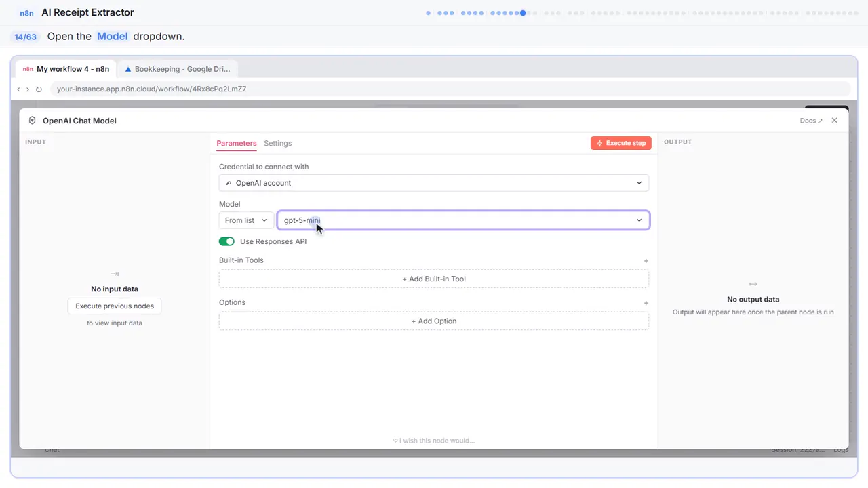868x488 pixels.
Task: Switch to the Bookkeeping Google Drive browser tab
Action: pos(178,69)
